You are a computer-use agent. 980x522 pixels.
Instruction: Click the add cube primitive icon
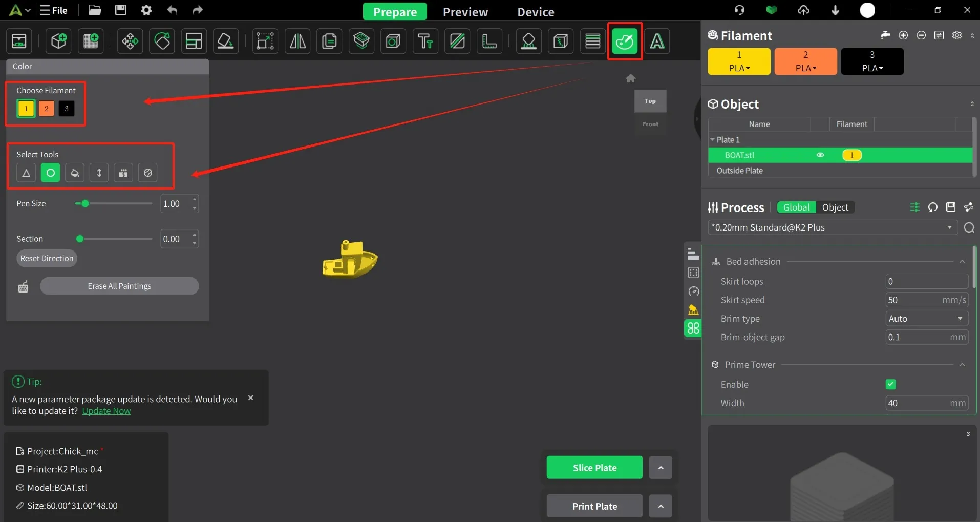pos(58,41)
